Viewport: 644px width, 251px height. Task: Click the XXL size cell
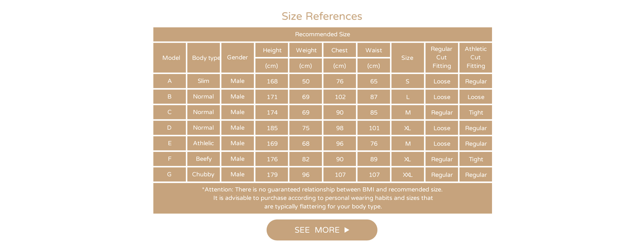tap(407, 175)
